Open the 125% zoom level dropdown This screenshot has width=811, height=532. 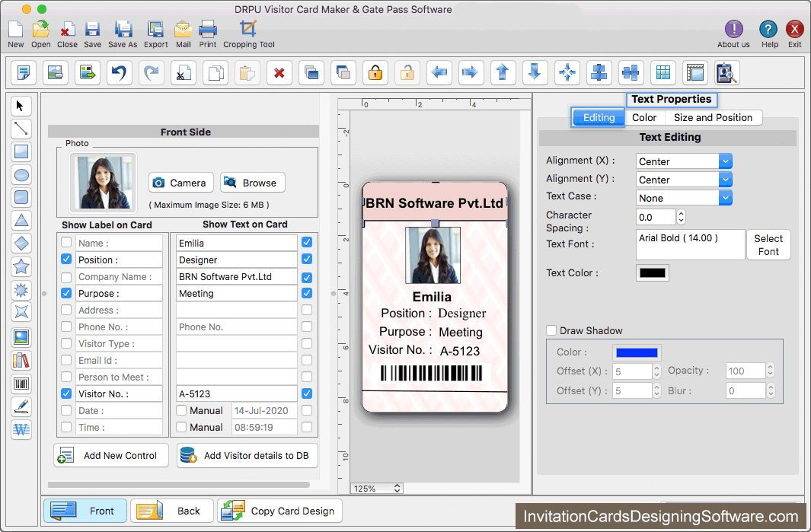point(376,489)
